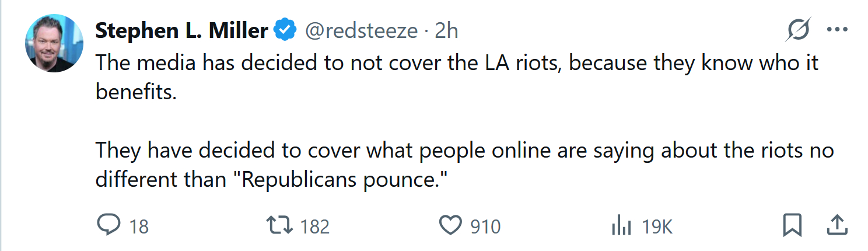The width and height of the screenshot is (868, 251).
Task: Click the Grok explain icon
Action: coord(797,30)
